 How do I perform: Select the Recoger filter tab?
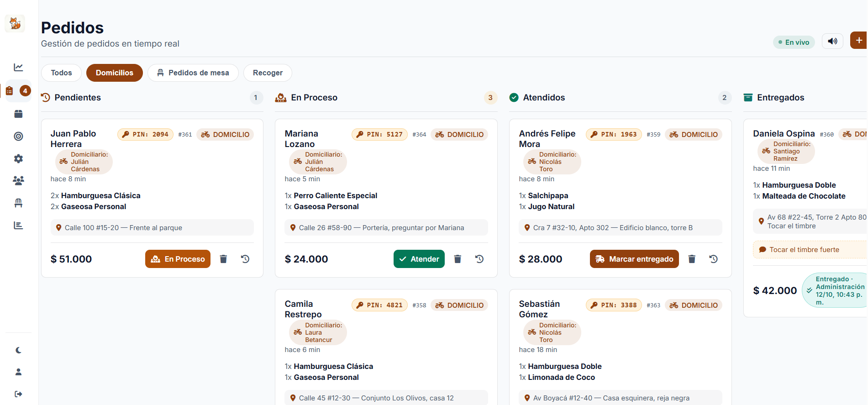(268, 73)
